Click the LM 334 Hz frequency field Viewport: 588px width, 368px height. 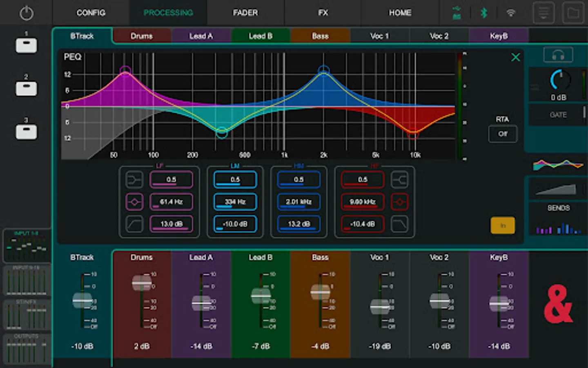point(235,202)
